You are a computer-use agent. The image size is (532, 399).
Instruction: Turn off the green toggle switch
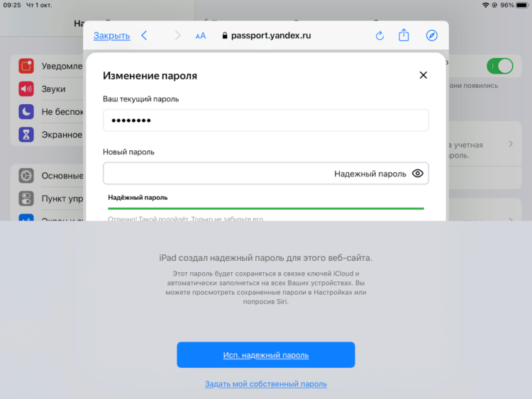click(x=500, y=66)
